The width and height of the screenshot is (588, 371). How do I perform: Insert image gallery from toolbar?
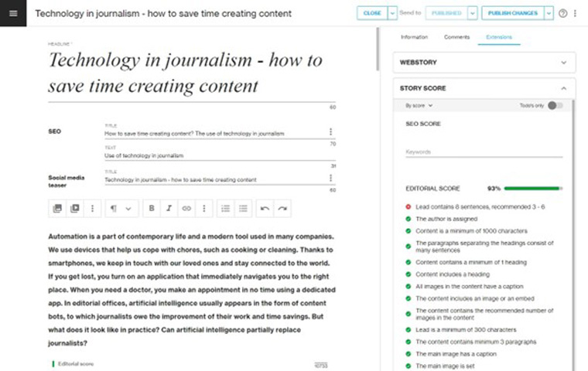pyautogui.click(x=57, y=209)
